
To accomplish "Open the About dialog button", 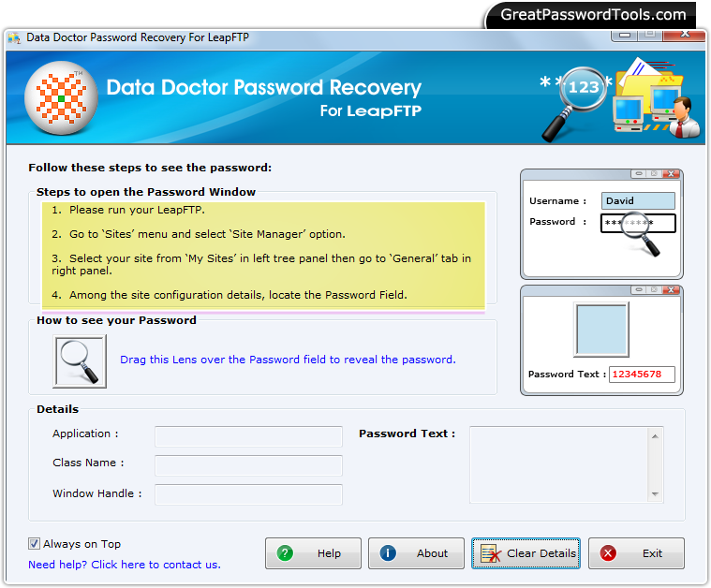I will 416,553.
